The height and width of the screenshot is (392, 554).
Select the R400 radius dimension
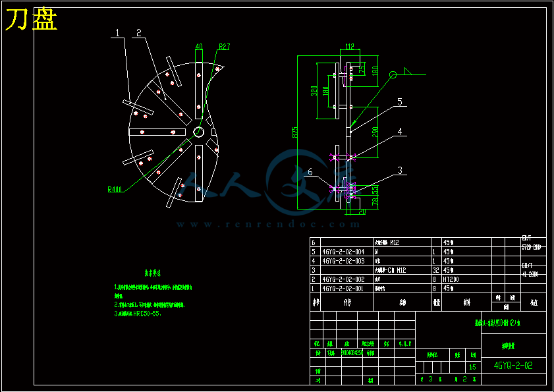click(x=115, y=190)
